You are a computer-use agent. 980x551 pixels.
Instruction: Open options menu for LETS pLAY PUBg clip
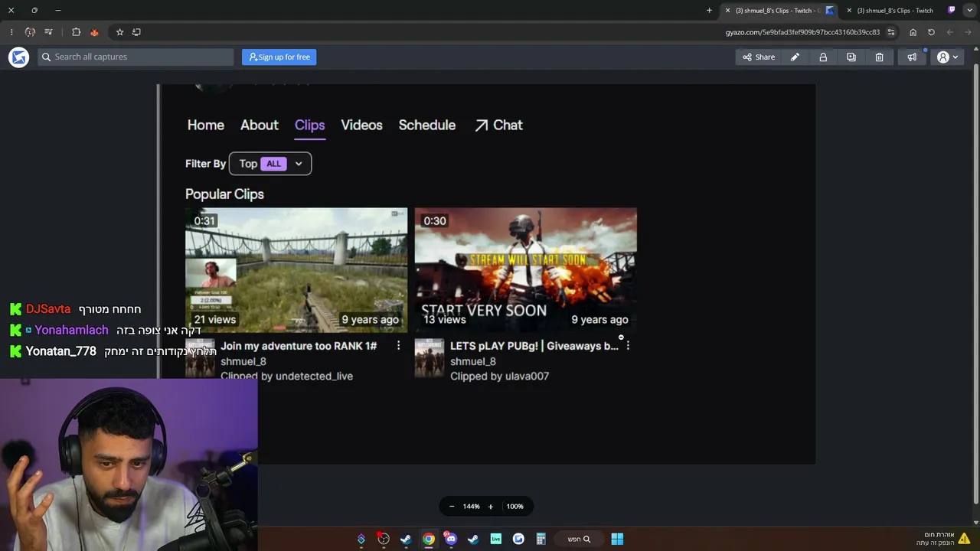tap(628, 346)
